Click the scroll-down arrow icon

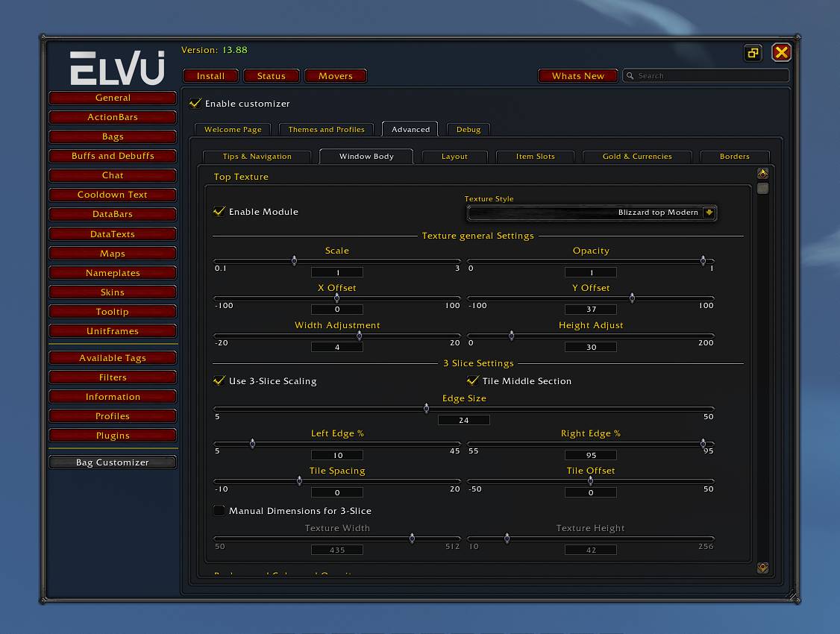point(763,568)
